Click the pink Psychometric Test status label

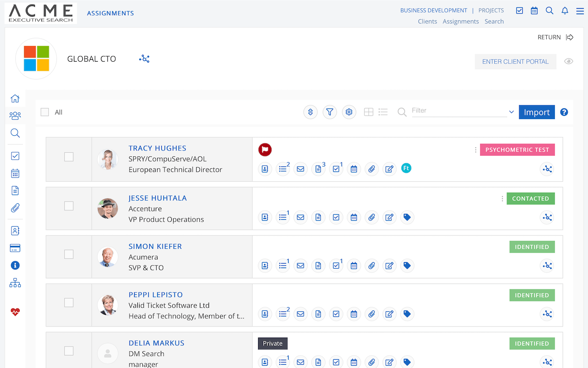click(517, 149)
